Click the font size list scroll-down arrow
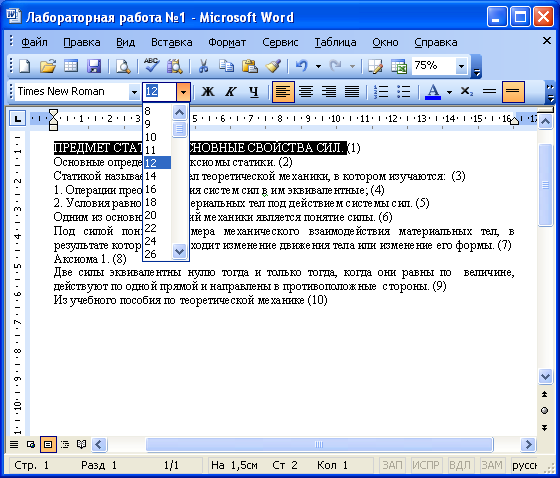The image size is (560, 478). [x=179, y=251]
